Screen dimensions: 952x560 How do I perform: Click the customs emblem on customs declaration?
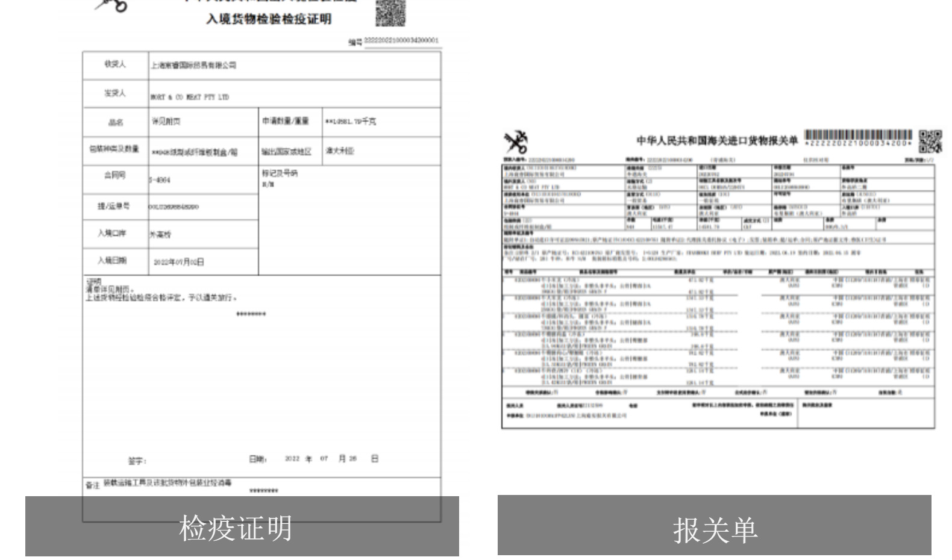pyautogui.click(x=516, y=142)
